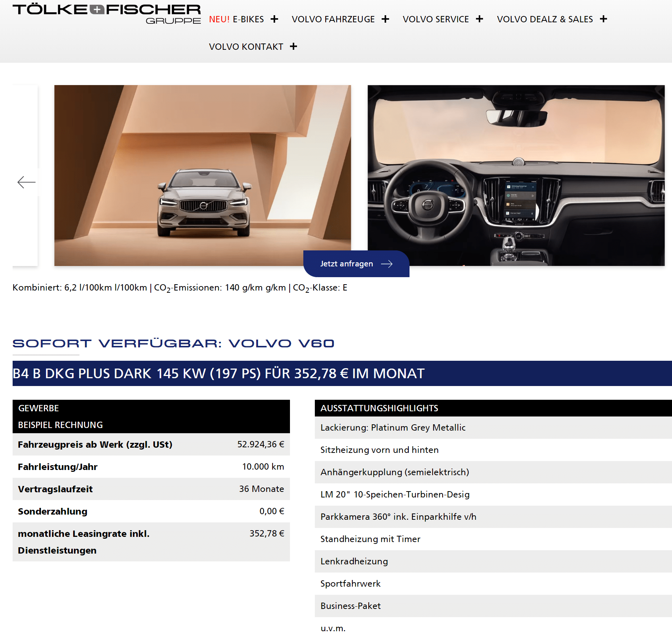672x642 pixels.
Task: Expand the plus next to Volvo Dealz & Sales
Action: pos(604,19)
